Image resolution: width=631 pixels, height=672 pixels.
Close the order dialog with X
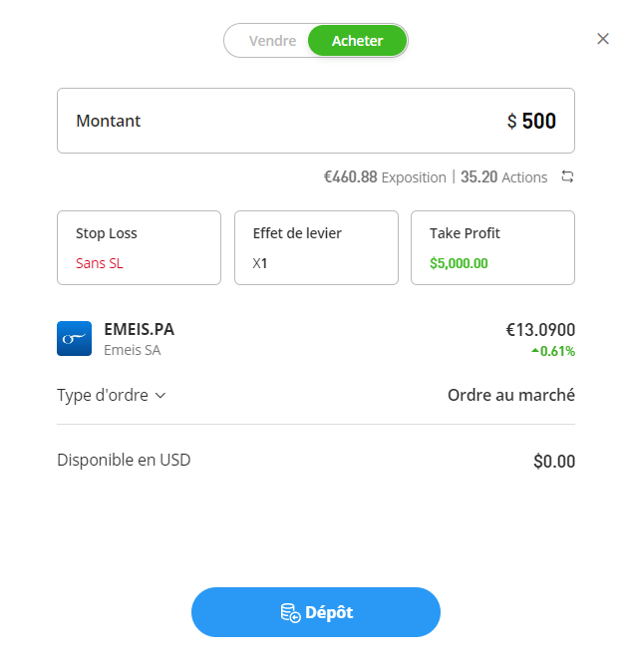tap(602, 39)
